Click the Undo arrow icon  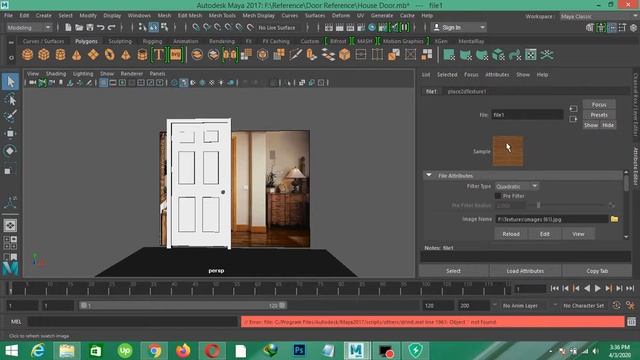coord(100,27)
